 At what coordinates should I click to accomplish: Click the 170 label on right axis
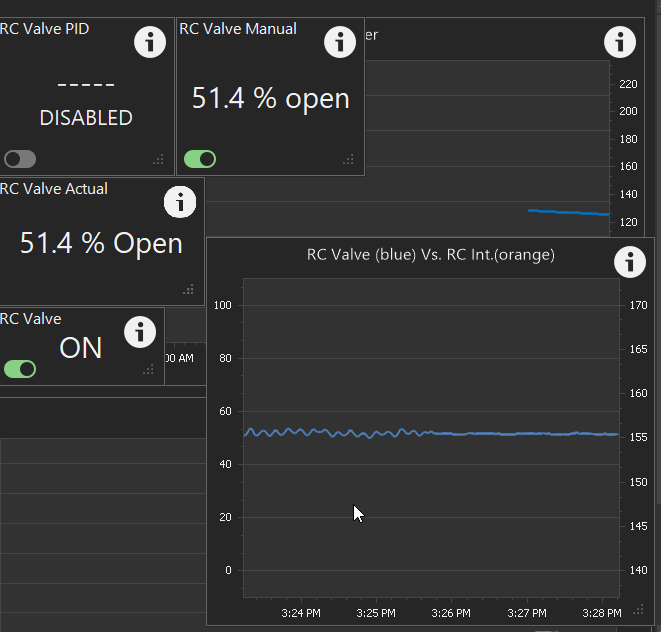coord(638,305)
